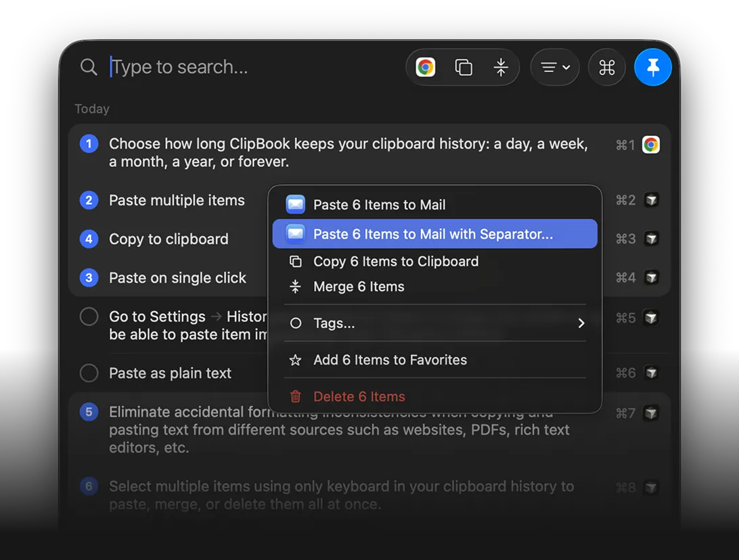
Task: Choose 'Copy 6 Items to Clipboard'
Action: (434, 261)
